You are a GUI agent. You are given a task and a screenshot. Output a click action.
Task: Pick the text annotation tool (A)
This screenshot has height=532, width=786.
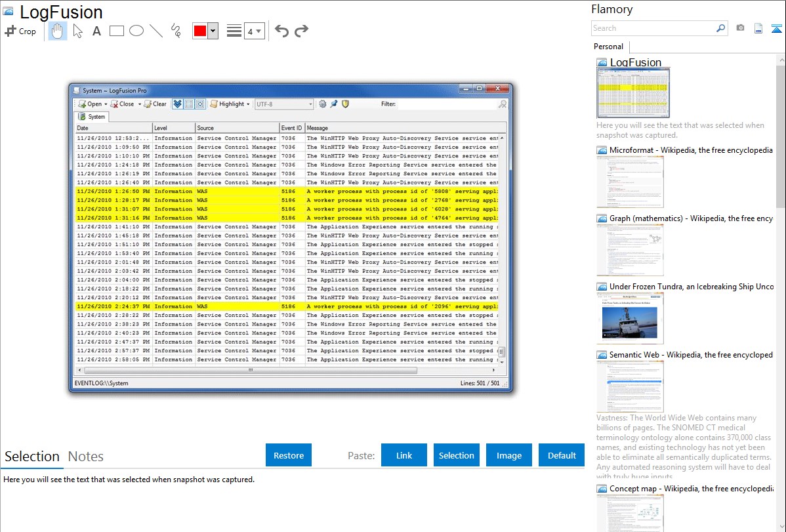pyautogui.click(x=96, y=31)
